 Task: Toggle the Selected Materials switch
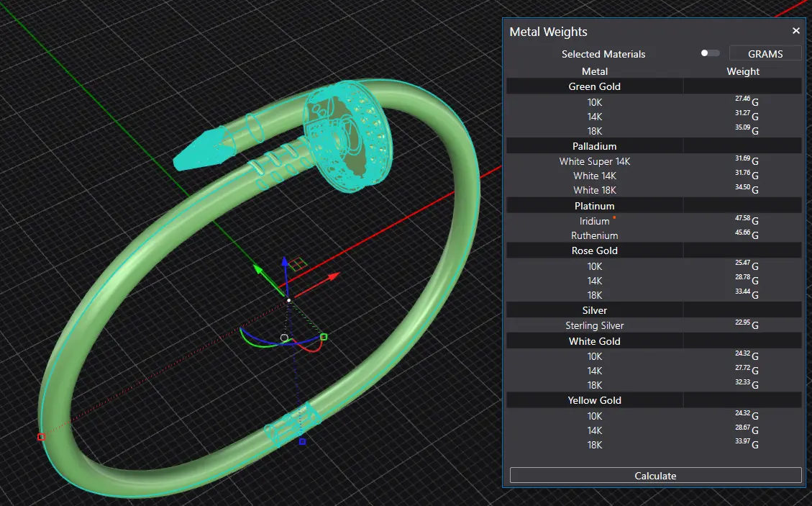(709, 53)
